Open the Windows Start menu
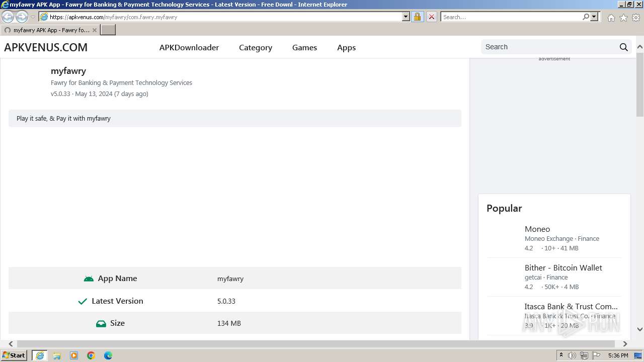This screenshot has width=644, height=362. 14,355
